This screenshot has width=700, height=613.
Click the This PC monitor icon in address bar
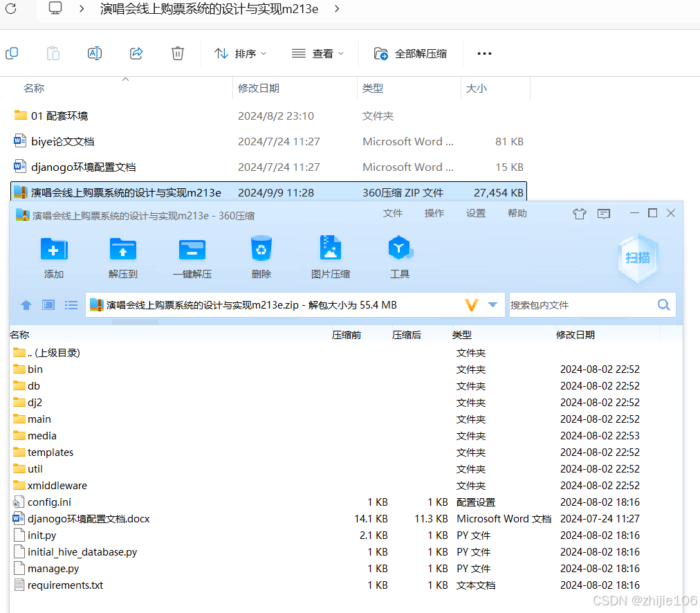coord(55,8)
